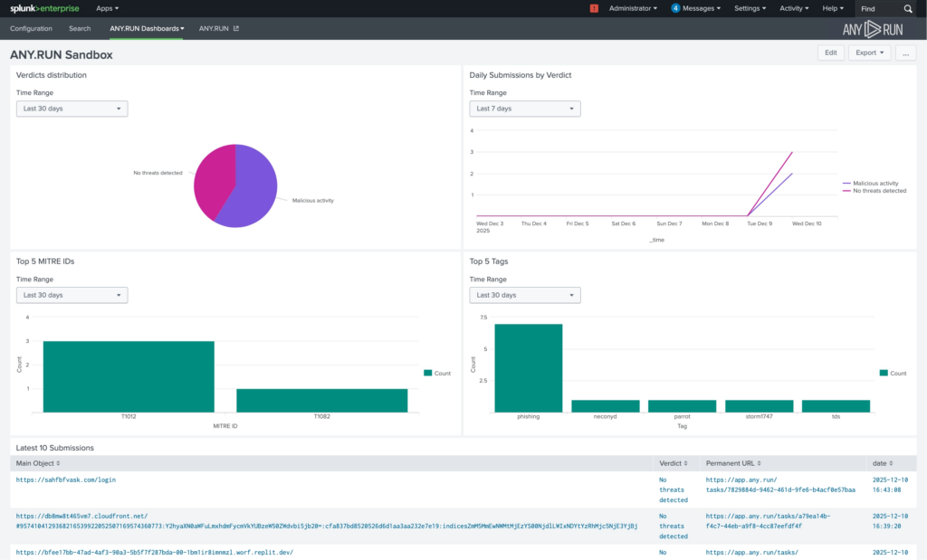Image resolution: width=927 pixels, height=560 pixels.
Task: Click the blue messages count badge
Action: pos(675,8)
